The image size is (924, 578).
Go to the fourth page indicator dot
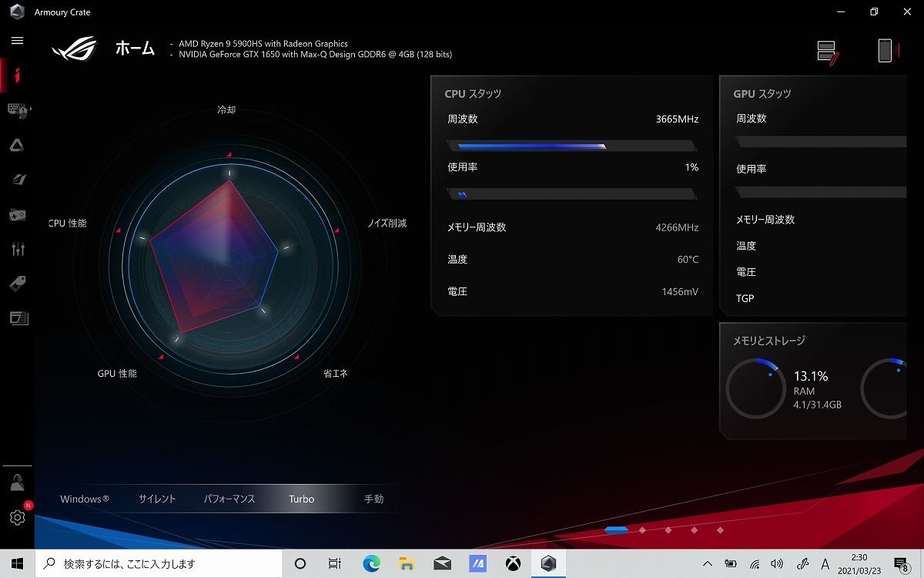694,529
